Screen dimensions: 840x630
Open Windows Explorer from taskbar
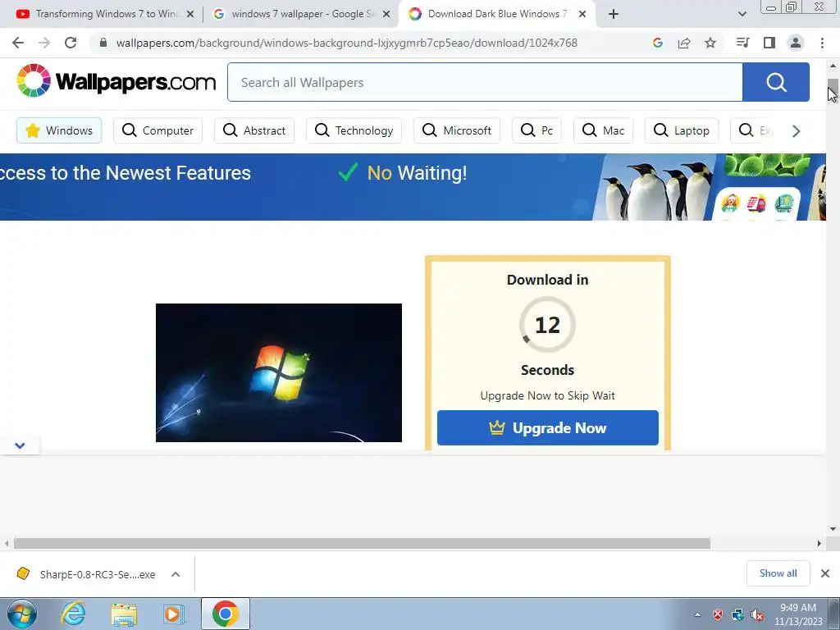[124, 614]
